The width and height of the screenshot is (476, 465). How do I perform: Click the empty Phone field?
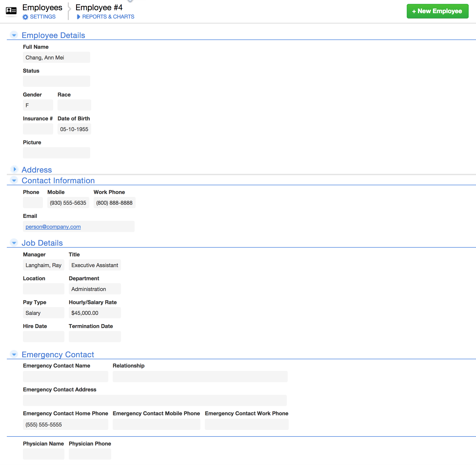[33, 203]
